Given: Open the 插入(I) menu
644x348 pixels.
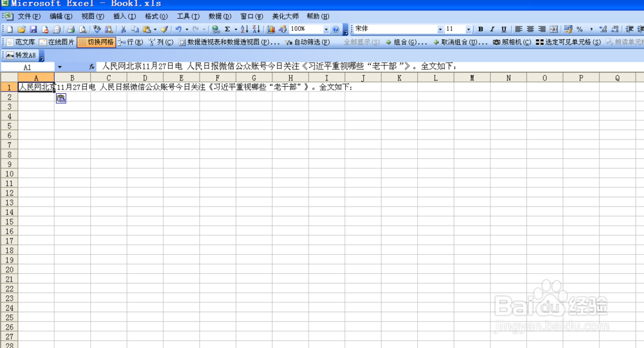Looking at the screenshot, I should pos(124,17).
